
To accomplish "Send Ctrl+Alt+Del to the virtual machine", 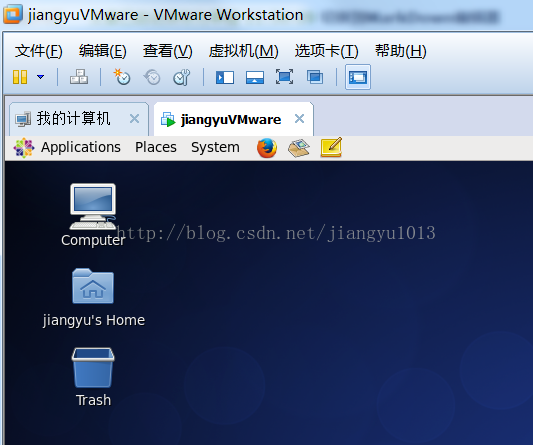I will [79, 77].
